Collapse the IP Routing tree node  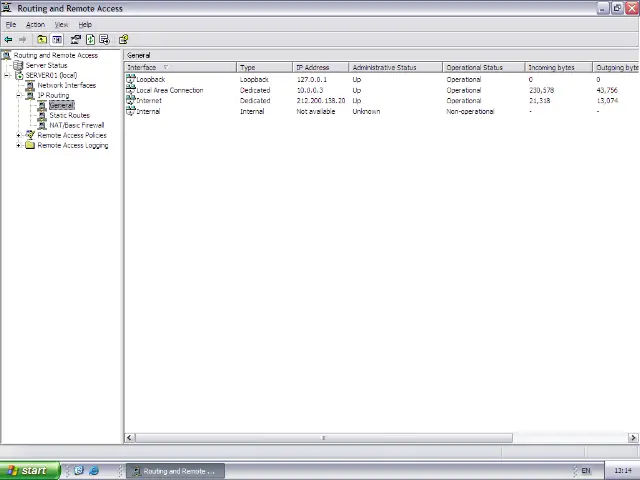[18, 95]
